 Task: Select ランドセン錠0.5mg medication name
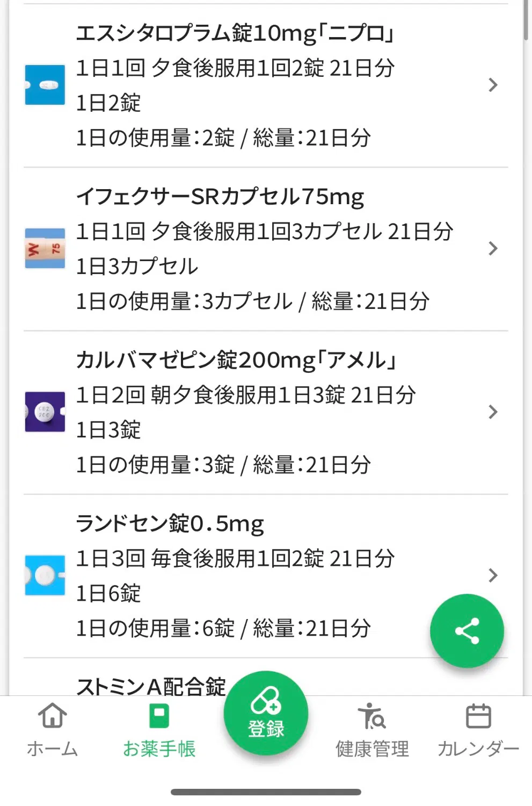point(170,523)
